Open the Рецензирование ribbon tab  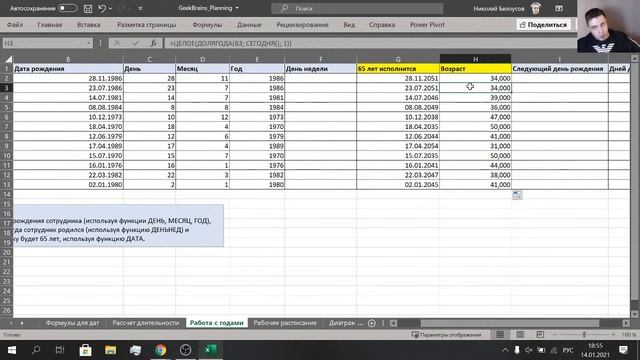click(x=302, y=25)
